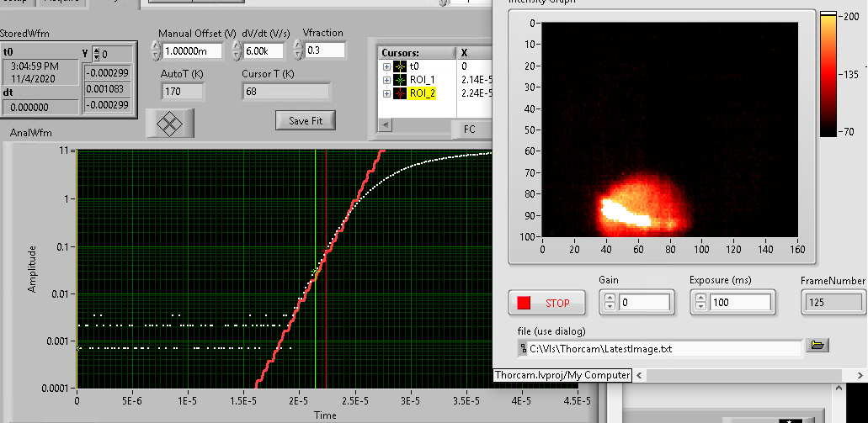The height and width of the screenshot is (423, 868).
Task: Click the path type icon beside file path
Action: (523, 348)
